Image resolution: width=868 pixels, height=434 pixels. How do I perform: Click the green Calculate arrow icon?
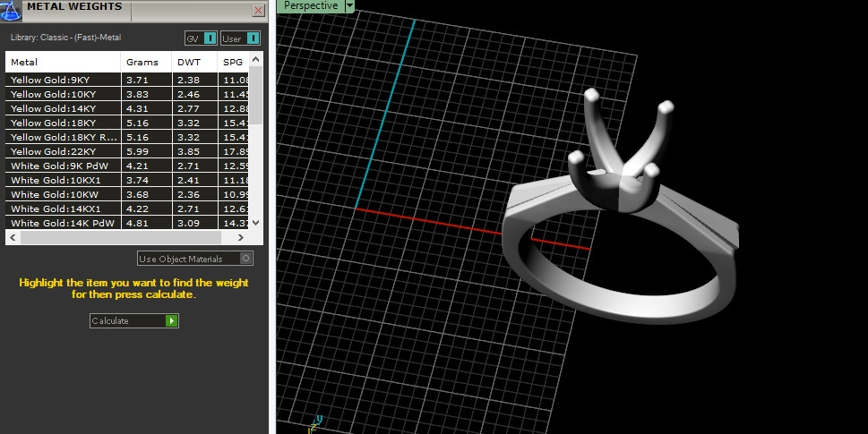(172, 320)
